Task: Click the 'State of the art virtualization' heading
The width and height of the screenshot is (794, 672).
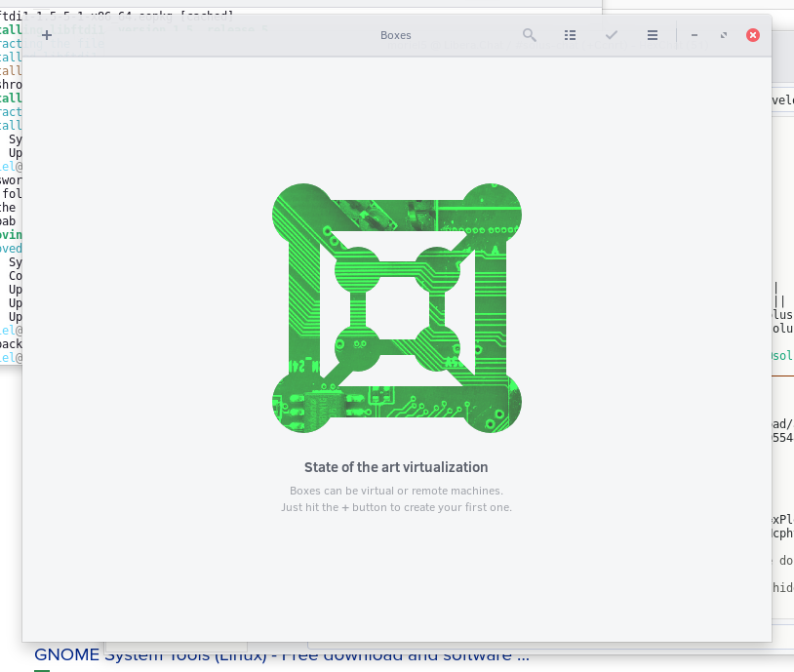Action: (x=396, y=467)
